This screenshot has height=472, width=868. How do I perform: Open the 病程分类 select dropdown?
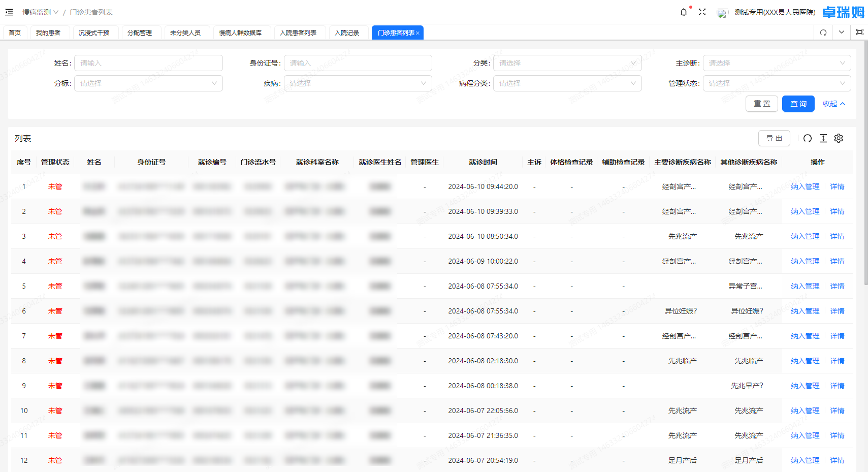pyautogui.click(x=567, y=83)
